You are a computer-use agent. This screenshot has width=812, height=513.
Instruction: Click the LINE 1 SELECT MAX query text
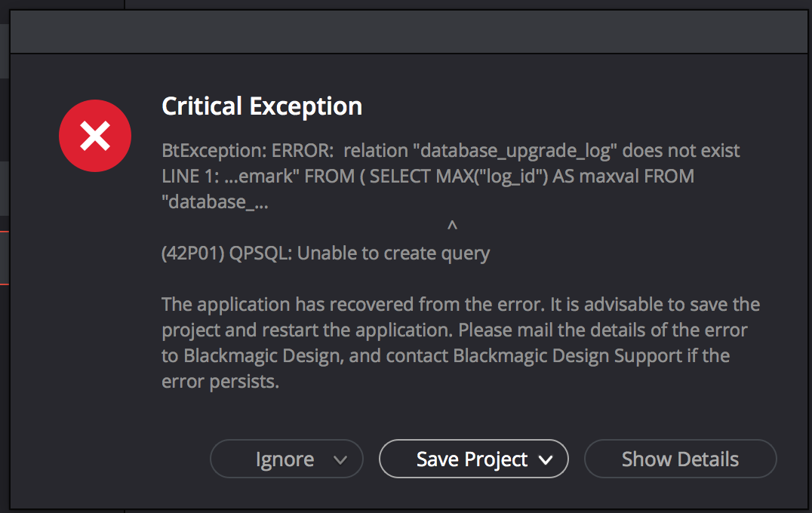(428, 176)
